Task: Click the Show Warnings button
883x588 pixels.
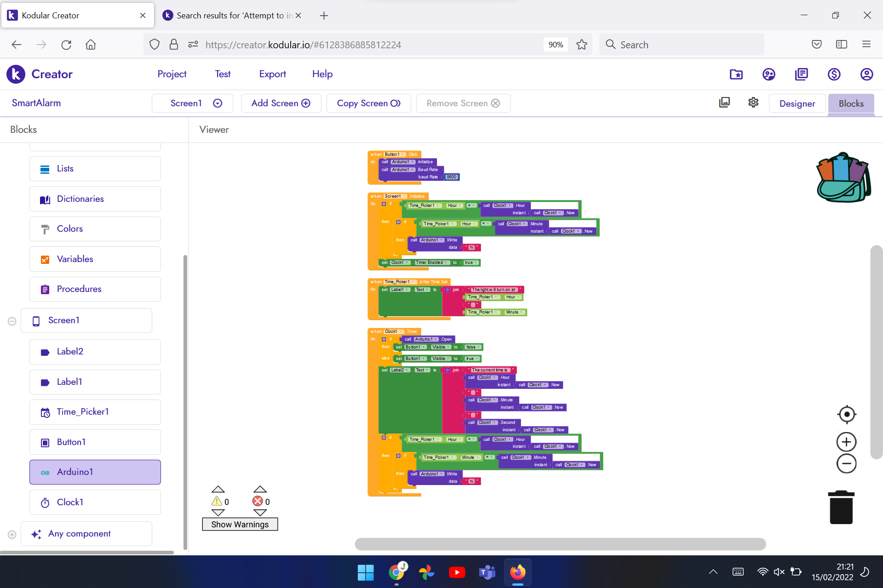Action: (240, 524)
